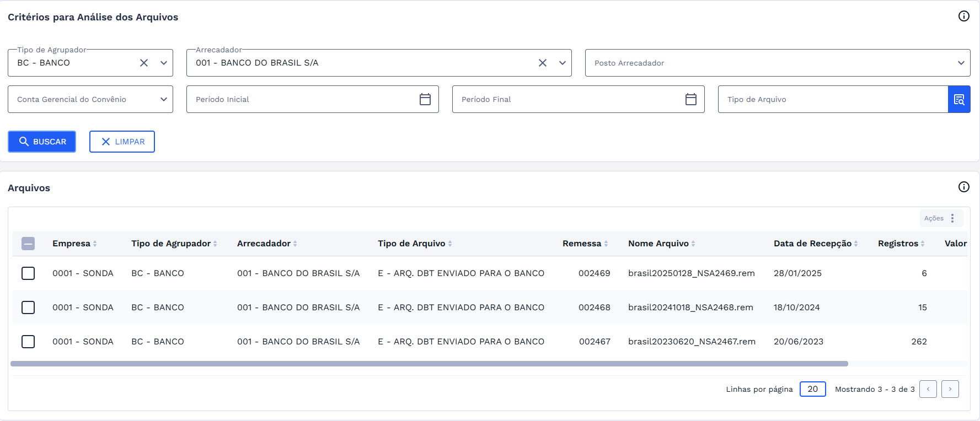The height and width of the screenshot is (421, 980).
Task: Open the Período Inicial calendar picker
Action: (x=425, y=99)
